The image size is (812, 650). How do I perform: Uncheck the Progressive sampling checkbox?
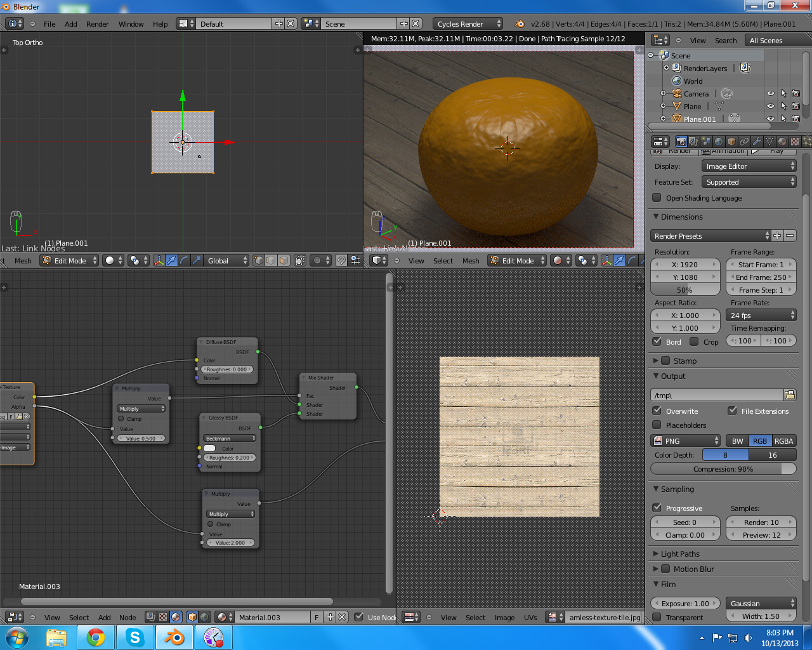[657, 508]
